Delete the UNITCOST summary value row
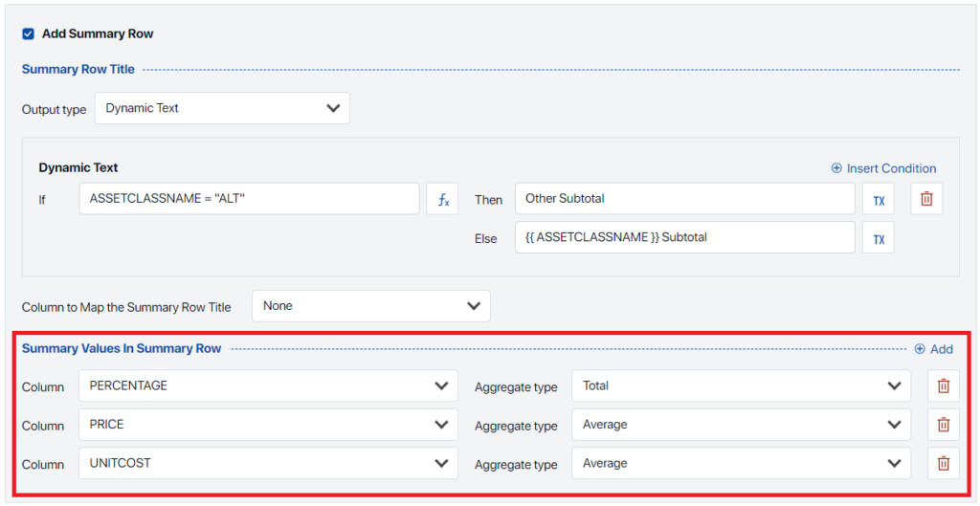This screenshot has height=506, width=980. (943, 464)
